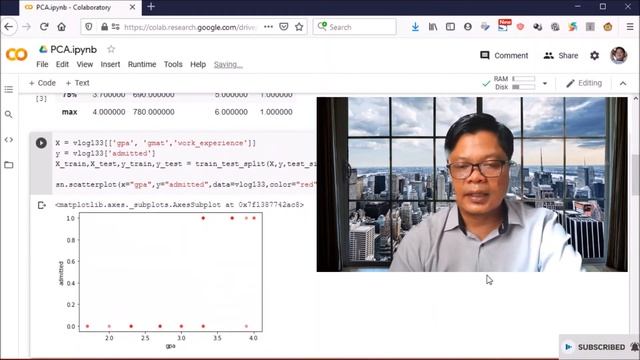This screenshot has height=360, width=640.
Task: Expand the RAM Disk dropdown arrow
Action: point(545,83)
